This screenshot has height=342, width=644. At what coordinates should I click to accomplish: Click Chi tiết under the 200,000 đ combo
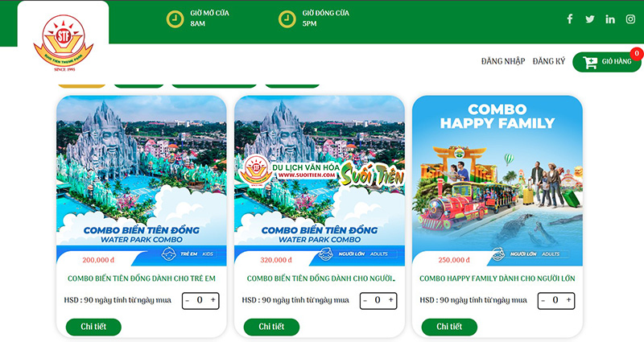click(93, 327)
